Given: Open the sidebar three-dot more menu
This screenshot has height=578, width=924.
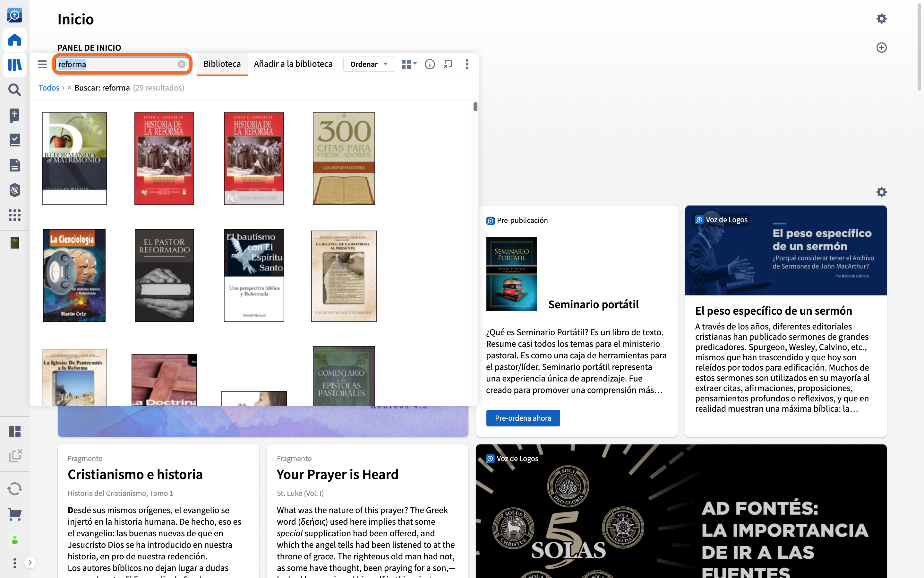Looking at the screenshot, I should 14,563.
